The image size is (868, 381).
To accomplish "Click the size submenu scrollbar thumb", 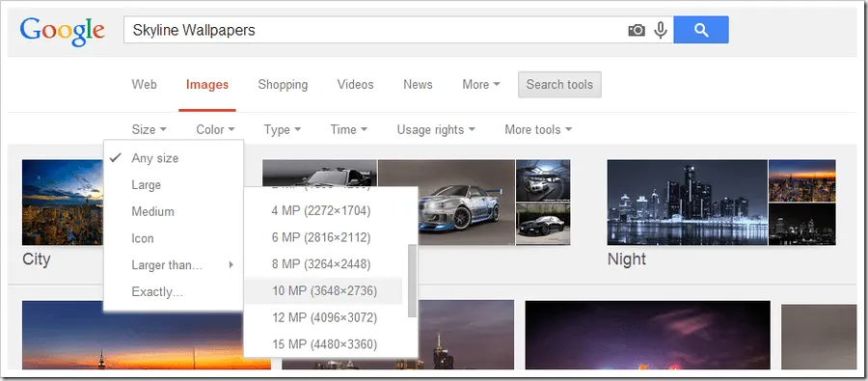I will tap(412, 281).
